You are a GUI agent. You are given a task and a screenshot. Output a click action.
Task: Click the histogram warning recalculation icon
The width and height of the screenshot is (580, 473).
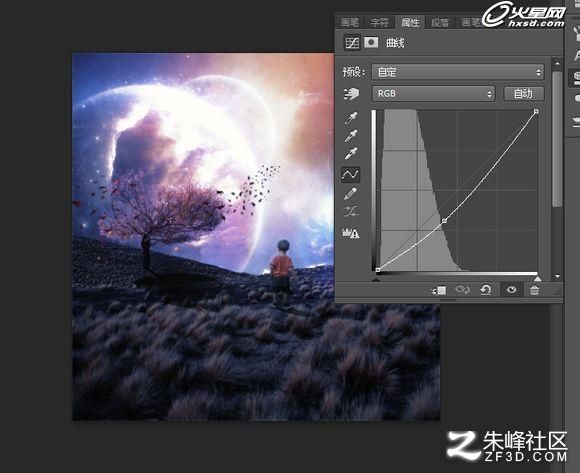(x=350, y=233)
